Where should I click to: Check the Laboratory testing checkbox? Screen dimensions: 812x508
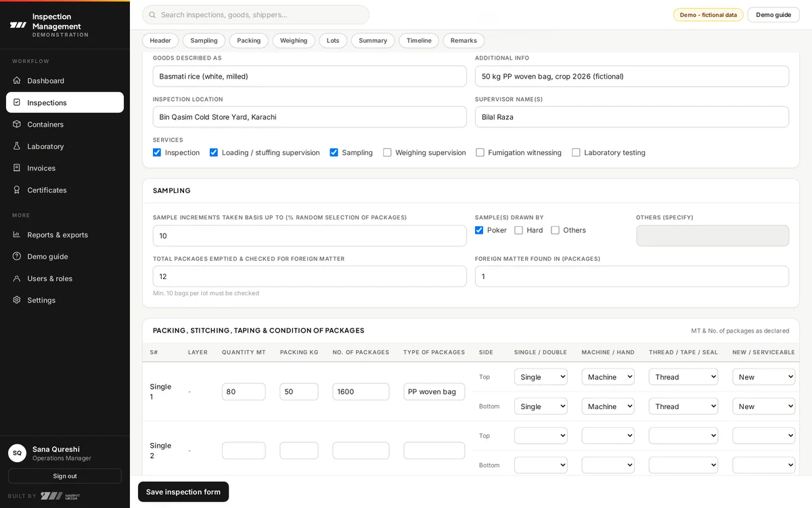[x=576, y=152]
